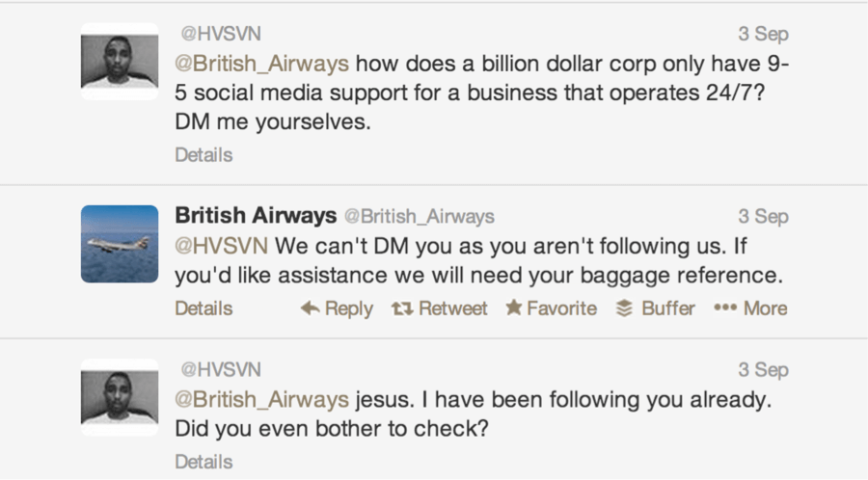Open the @HVSVN handle on first tweet
The width and height of the screenshot is (868, 480).
click(221, 34)
